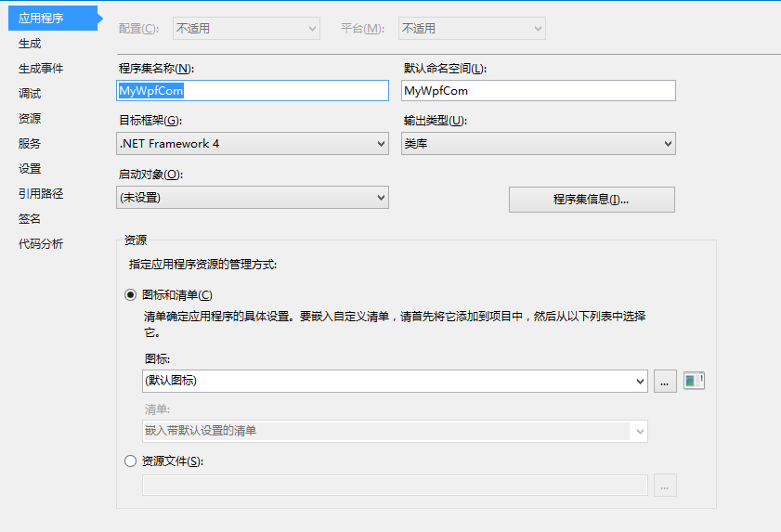The height and width of the screenshot is (532, 781).
Task: Switch to the 生成 tab
Action: point(30,44)
